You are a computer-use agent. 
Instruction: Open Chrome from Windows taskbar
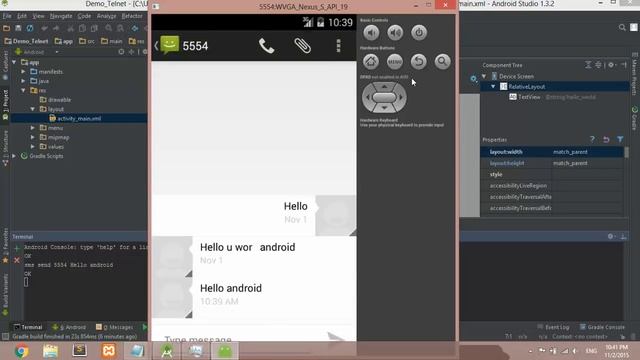[21, 351]
